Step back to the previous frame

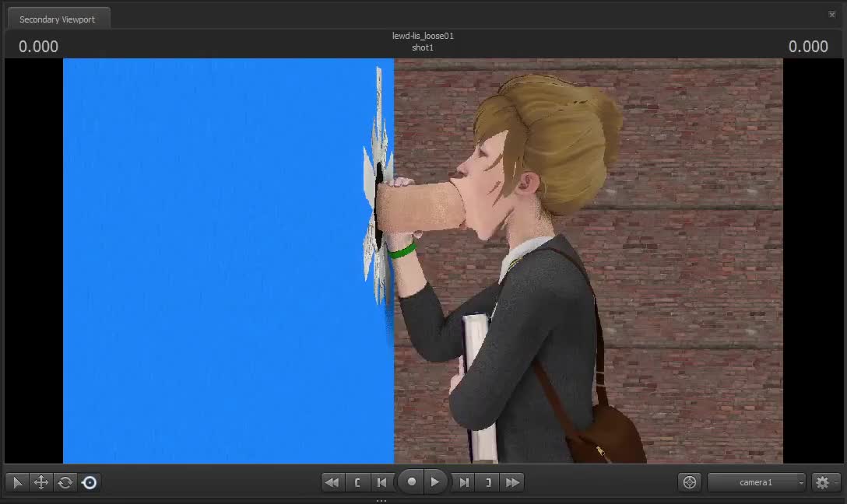[x=381, y=482]
